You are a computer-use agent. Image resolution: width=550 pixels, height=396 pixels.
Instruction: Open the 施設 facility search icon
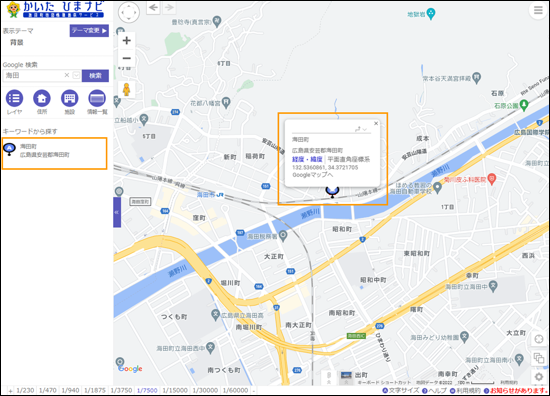tap(69, 102)
